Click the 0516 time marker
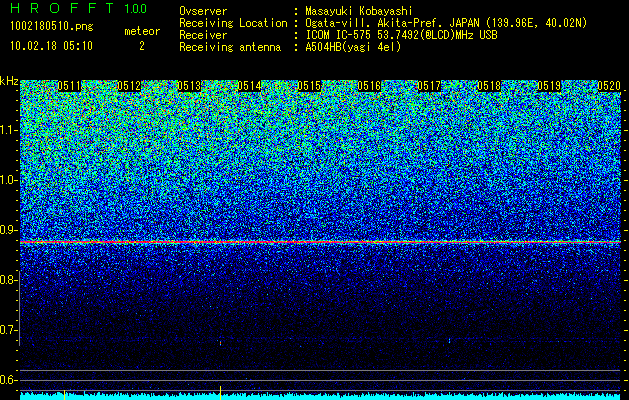Viewport: 629px width, 400px height. (369, 86)
